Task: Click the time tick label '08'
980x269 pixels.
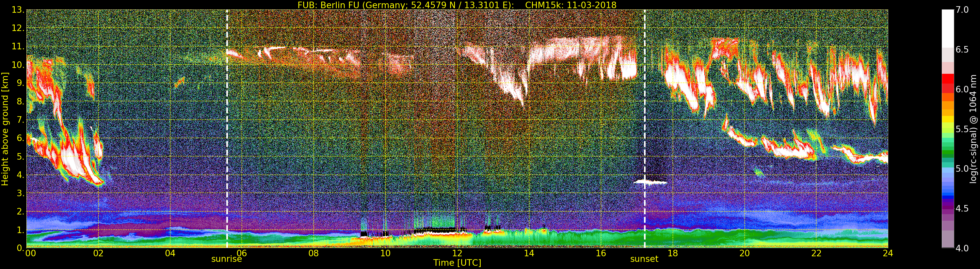Action: (313, 253)
